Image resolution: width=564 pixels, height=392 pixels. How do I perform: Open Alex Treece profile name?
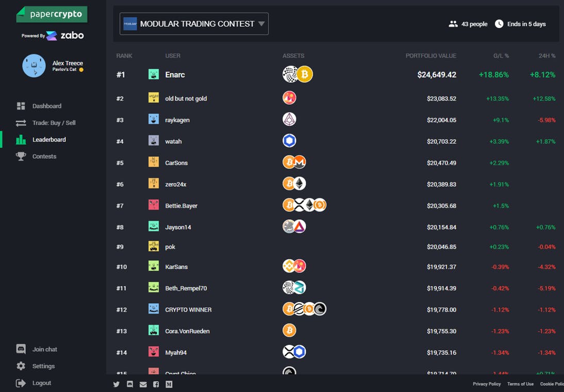(68, 63)
